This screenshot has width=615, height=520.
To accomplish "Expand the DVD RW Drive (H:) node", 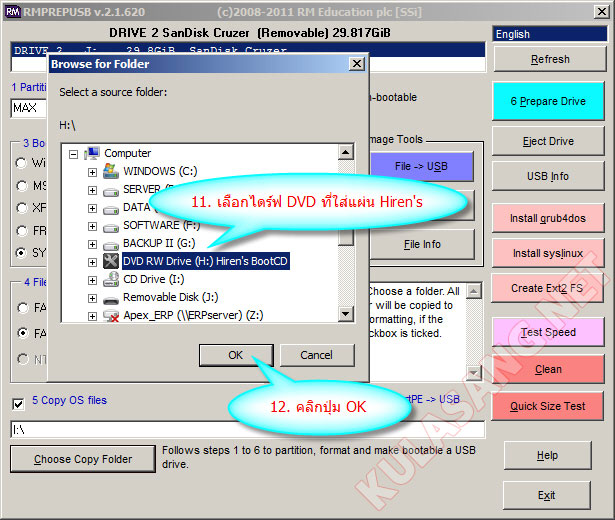I will click(x=92, y=262).
